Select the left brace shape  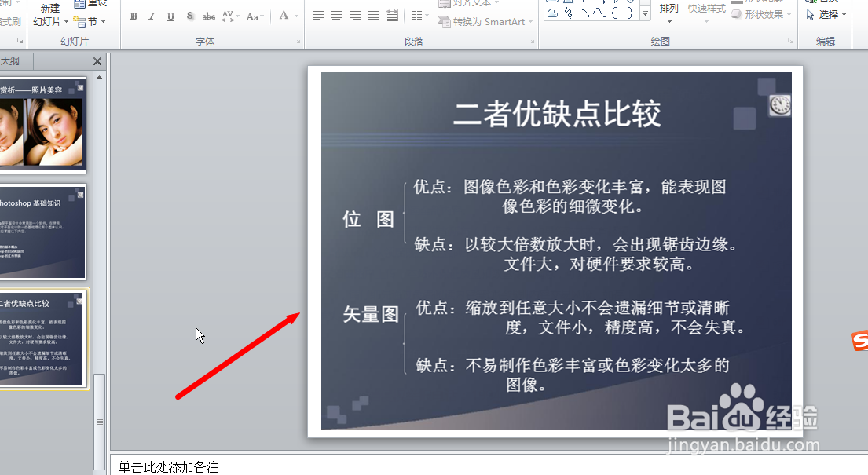click(x=614, y=13)
